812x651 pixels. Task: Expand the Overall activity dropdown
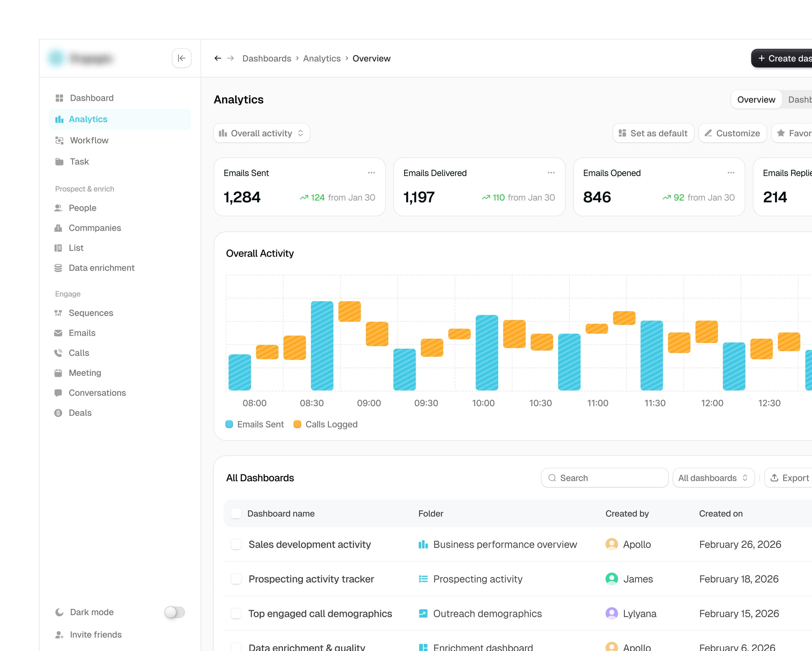(x=262, y=133)
